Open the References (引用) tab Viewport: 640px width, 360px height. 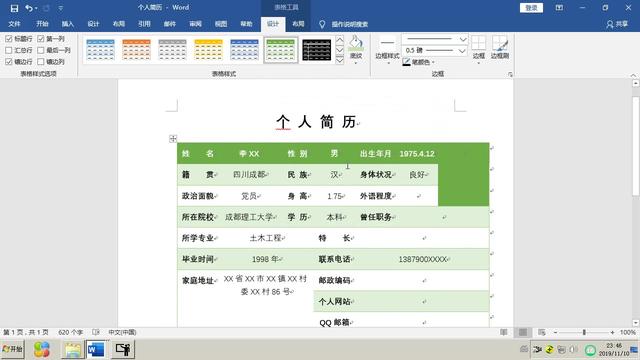pos(144,24)
